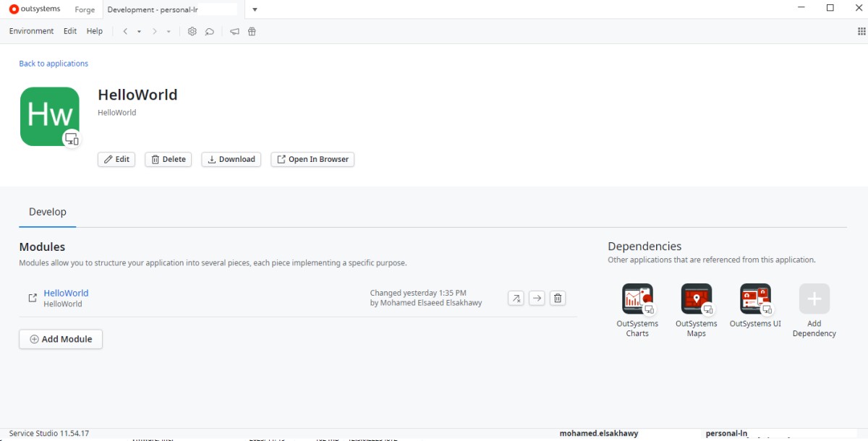Screen dimensions: 868x441
Task: Open the Help menu
Action: (95, 31)
